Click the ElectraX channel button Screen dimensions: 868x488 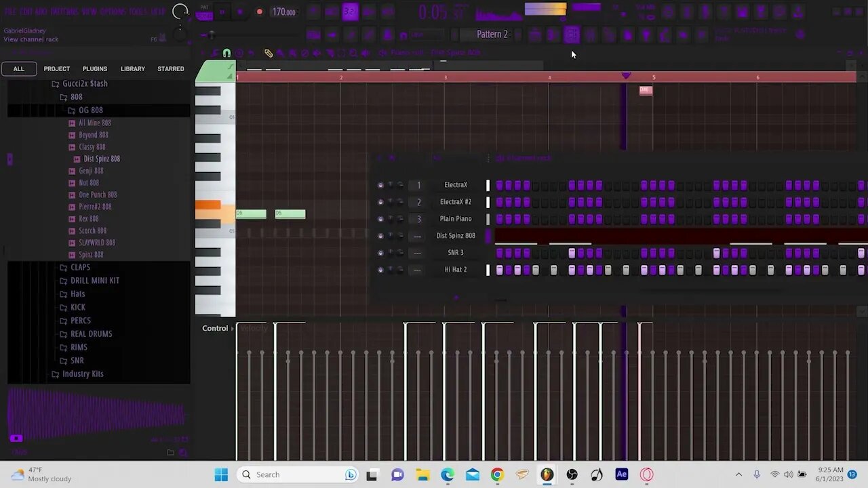pos(456,185)
